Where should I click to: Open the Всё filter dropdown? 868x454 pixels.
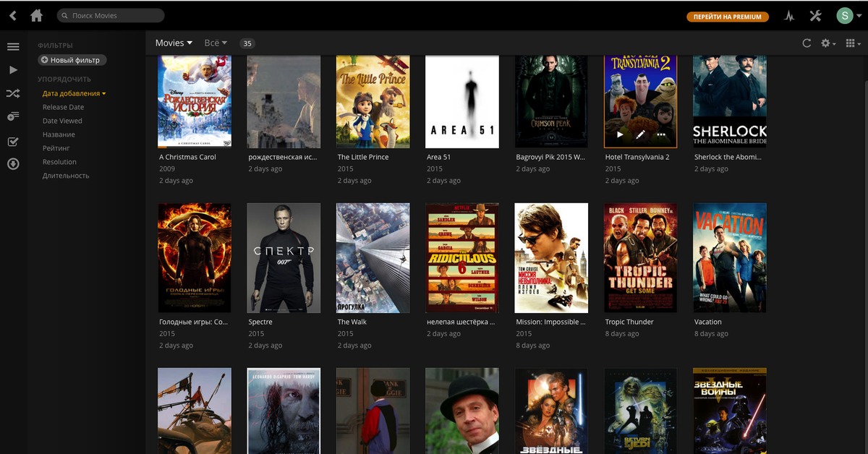click(x=216, y=43)
